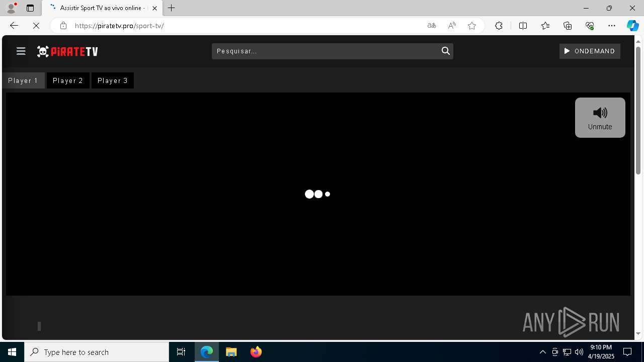
Task: View site information lock icon
Action: (63, 26)
